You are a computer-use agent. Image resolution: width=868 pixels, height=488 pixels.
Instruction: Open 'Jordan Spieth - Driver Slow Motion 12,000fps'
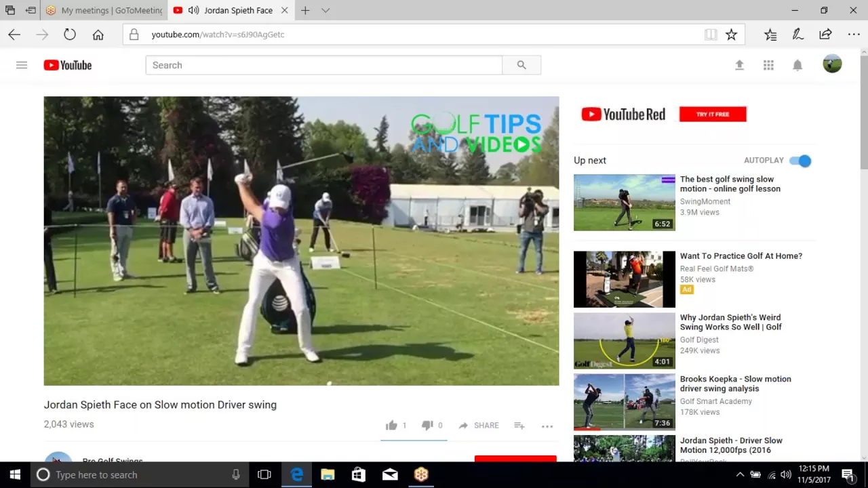tap(731, 445)
